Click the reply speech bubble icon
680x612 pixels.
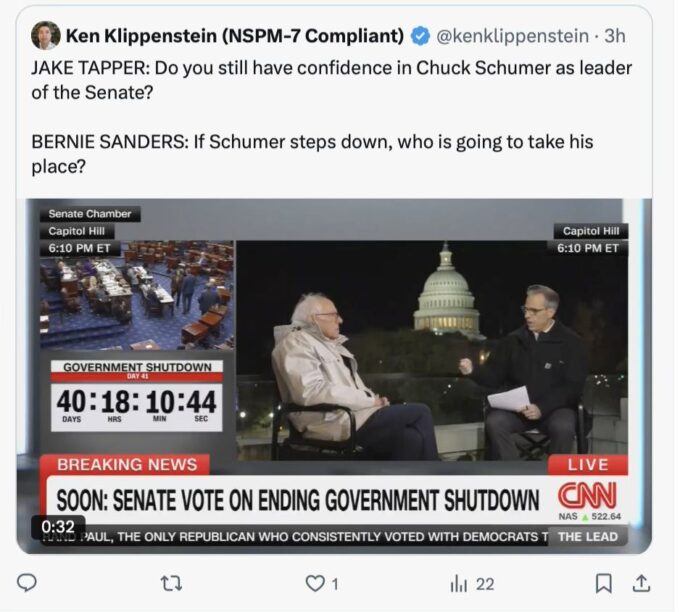(x=28, y=583)
